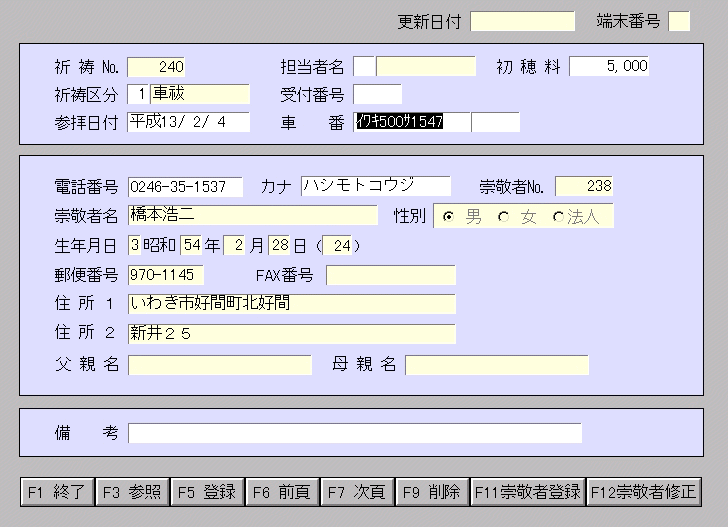This screenshot has height=527, width=728.
Task: Click the birth day field showing 28
Action: coord(280,245)
